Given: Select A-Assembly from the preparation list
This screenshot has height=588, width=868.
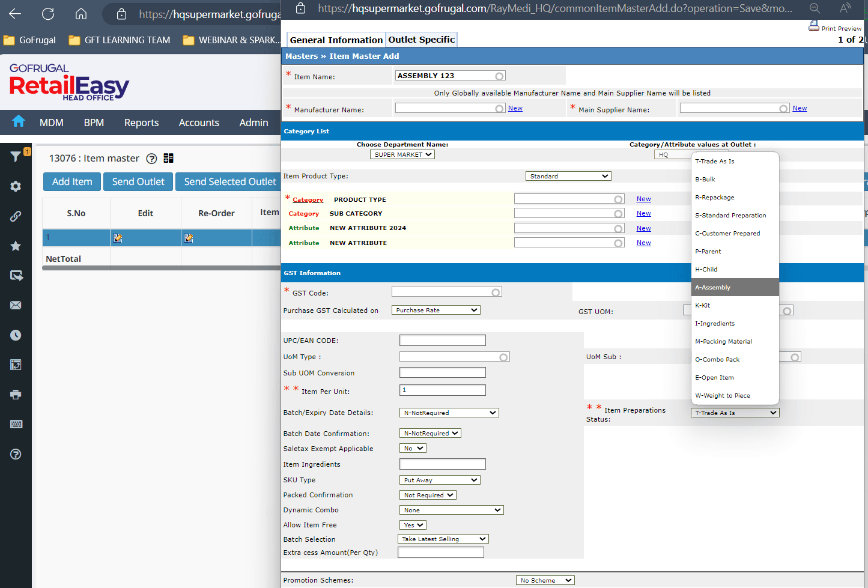Looking at the screenshot, I should (735, 287).
